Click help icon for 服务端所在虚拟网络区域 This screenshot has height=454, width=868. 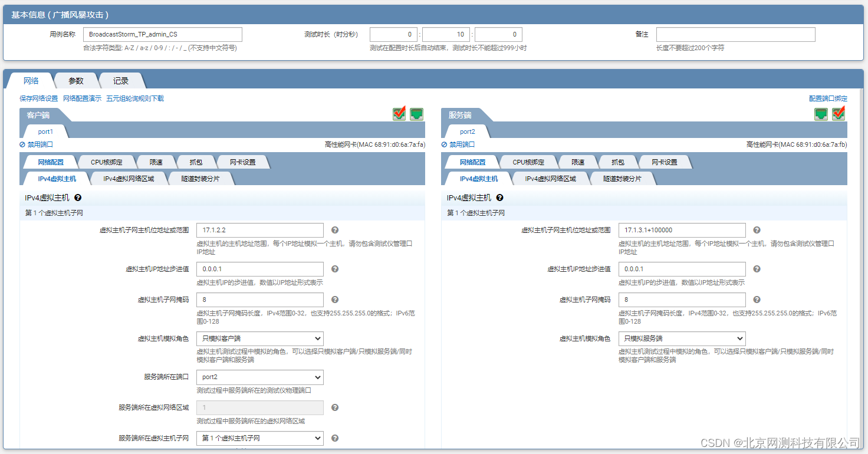tap(335, 407)
